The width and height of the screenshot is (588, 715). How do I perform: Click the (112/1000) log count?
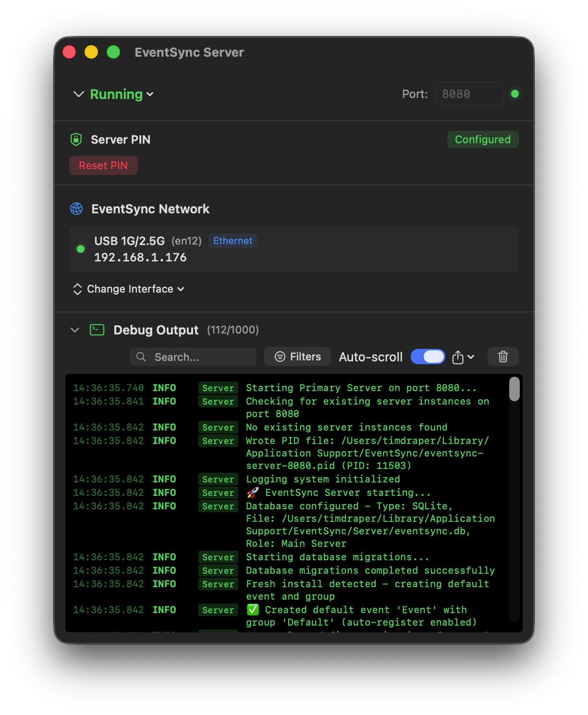233,330
